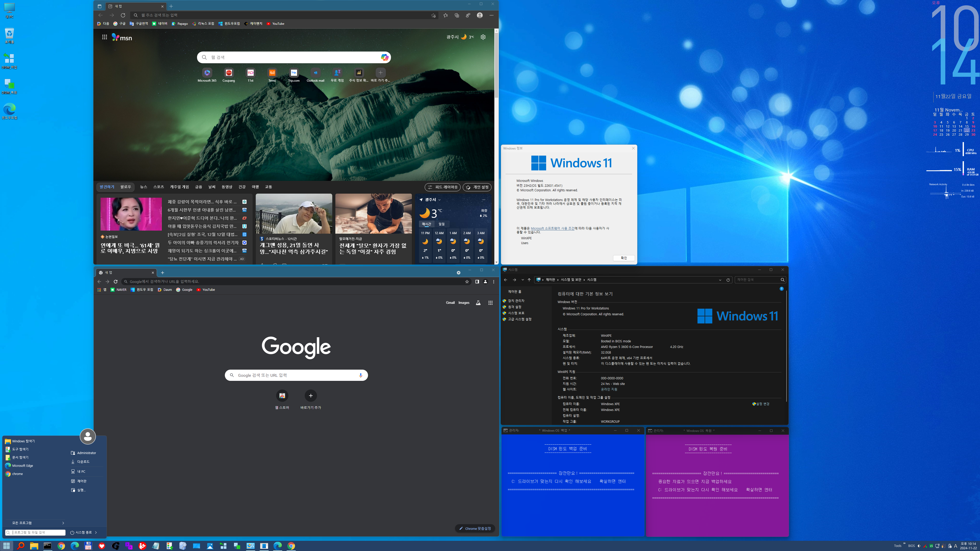Click 설정 변경 in System window

coord(761,404)
